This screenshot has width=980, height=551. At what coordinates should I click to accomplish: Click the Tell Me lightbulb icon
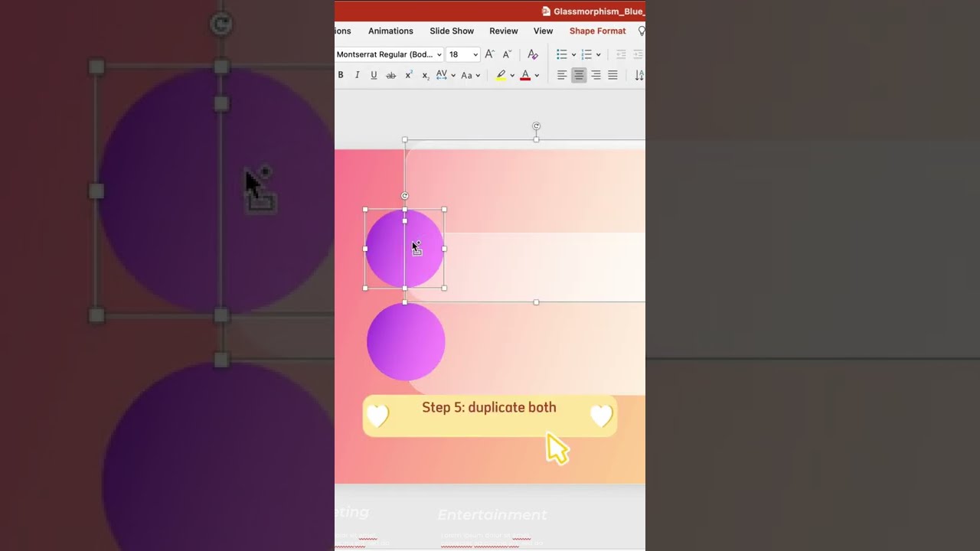(642, 31)
